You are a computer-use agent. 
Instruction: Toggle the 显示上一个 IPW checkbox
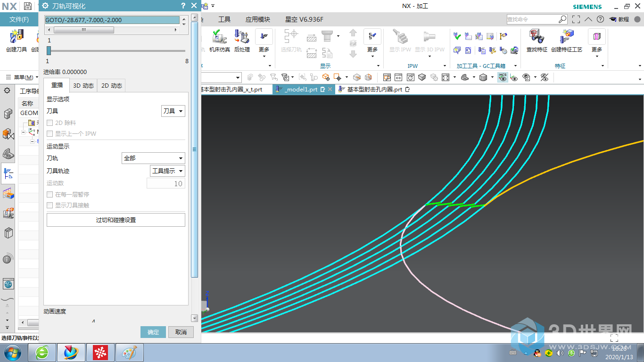50,134
